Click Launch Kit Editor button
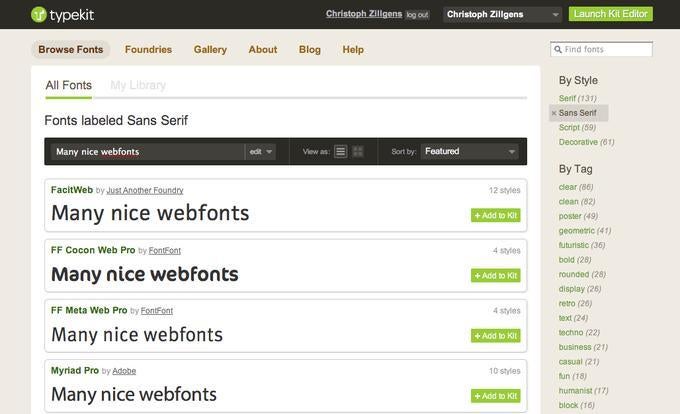 click(x=611, y=14)
